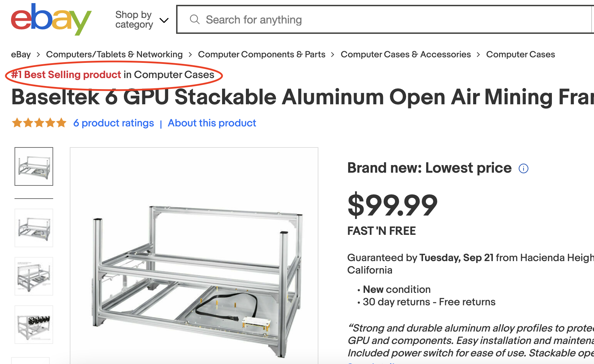Click the Search for anything field
This screenshot has width=594, height=364.
click(385, 19)
